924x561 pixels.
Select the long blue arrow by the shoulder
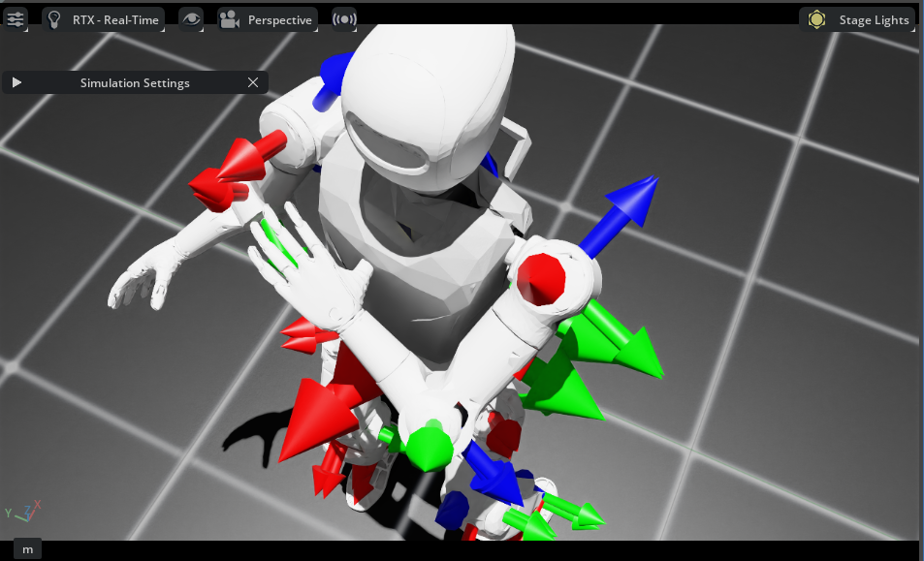[x=621, y=215]
